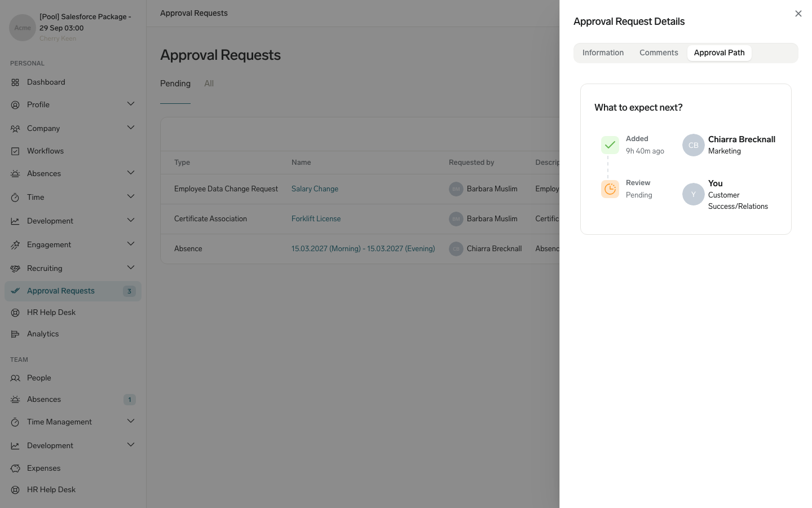This screenshot has width=812, height=508.
Task: Switch to the All requests tab
Action: pyautogui.click(x=209, y=84)
